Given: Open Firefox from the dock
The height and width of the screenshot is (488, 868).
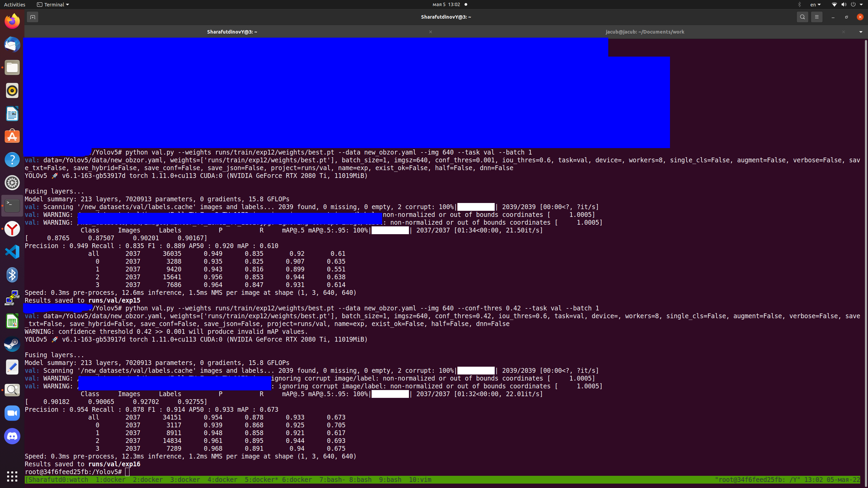Looking at the screenshot, I should (12, 21).
